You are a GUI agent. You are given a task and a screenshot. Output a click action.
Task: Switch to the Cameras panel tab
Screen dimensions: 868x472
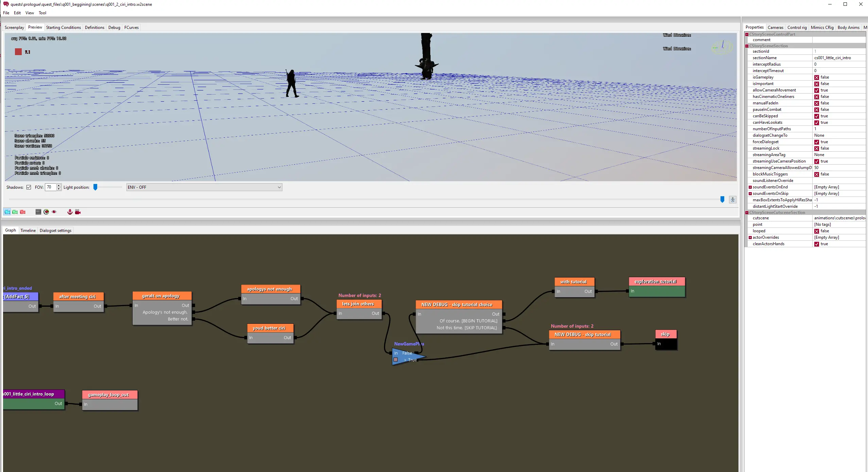[776, 28]
